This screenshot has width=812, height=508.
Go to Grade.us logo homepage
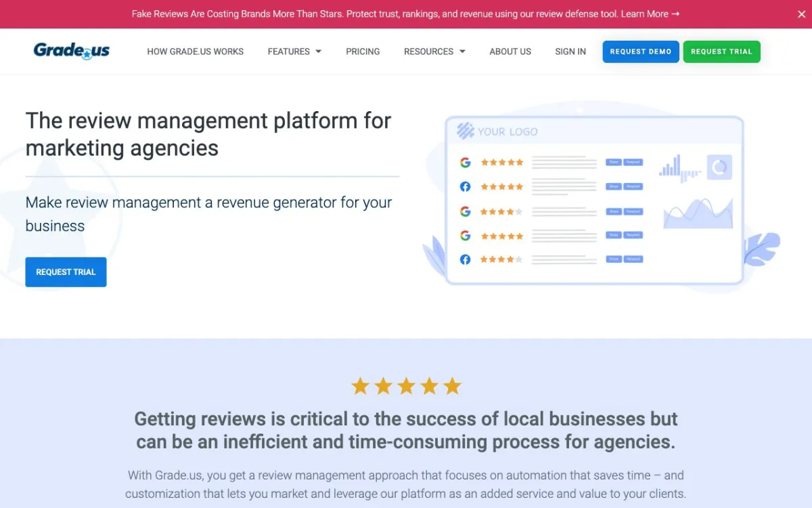click(72, 51)
